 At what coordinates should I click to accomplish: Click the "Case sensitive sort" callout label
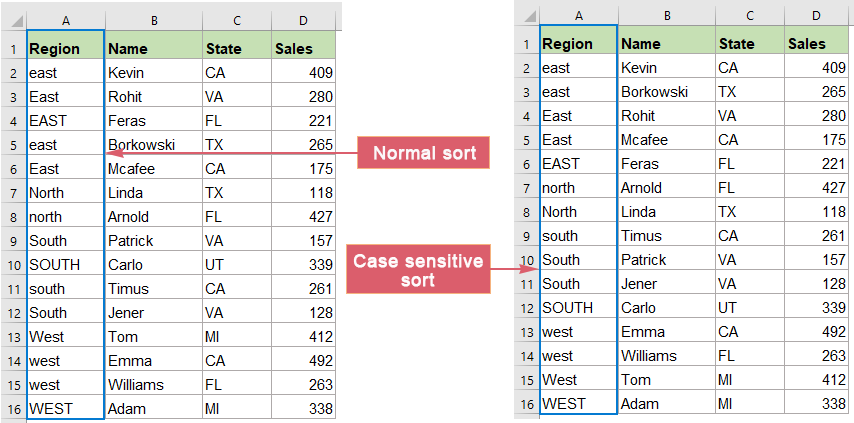[x=418, y=270]
